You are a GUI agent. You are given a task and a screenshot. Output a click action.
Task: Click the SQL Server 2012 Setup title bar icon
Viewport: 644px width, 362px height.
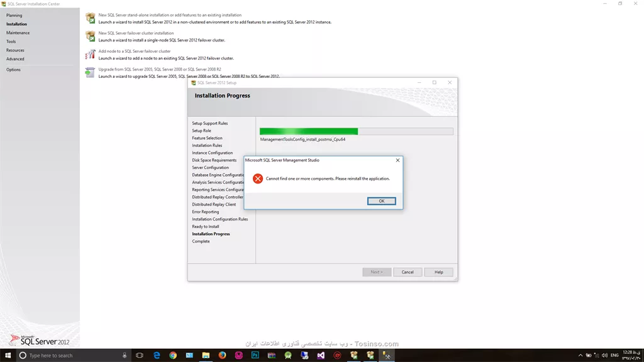(194, 83)
